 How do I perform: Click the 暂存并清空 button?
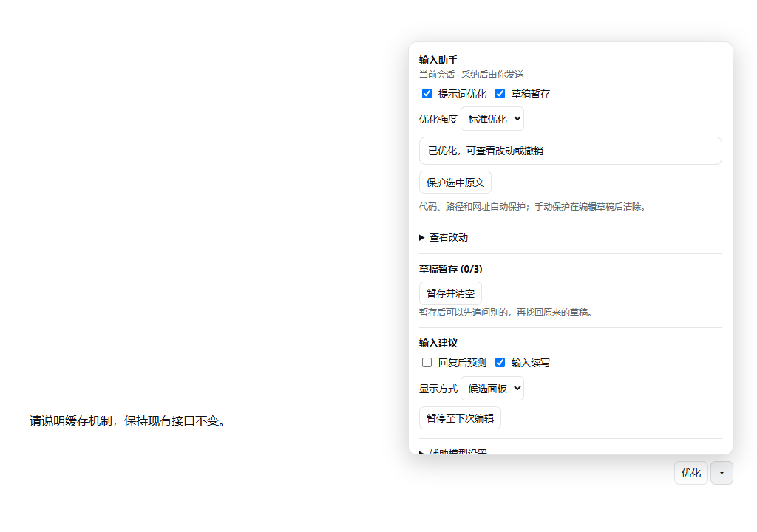pos(450,293)
